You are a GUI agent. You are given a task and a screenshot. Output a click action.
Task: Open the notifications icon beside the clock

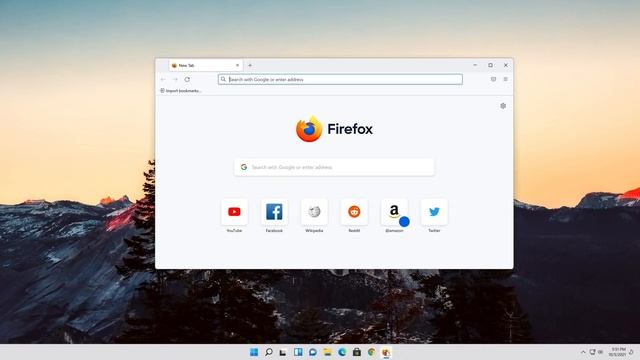pos(631,352)
